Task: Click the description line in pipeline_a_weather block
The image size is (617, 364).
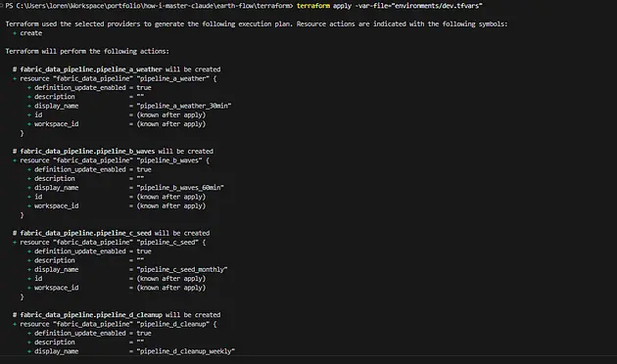Action: [x=85, y=97]
